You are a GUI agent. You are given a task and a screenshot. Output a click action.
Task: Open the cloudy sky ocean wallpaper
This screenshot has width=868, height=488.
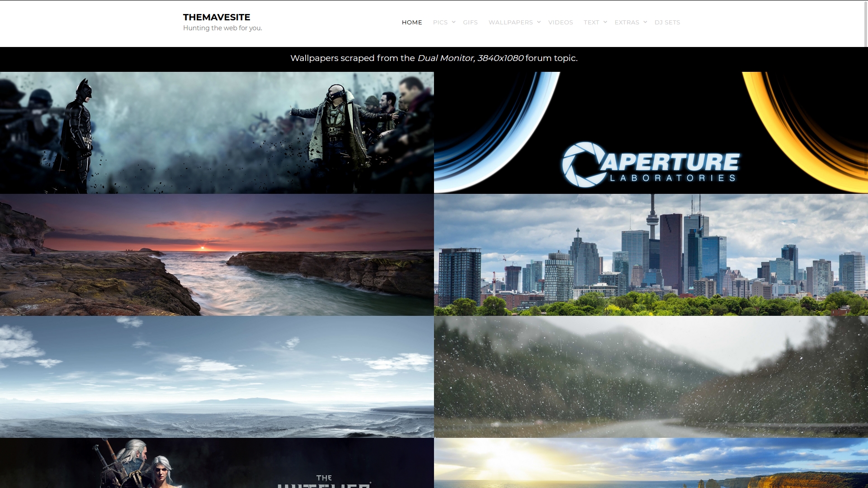pos(217,377)
